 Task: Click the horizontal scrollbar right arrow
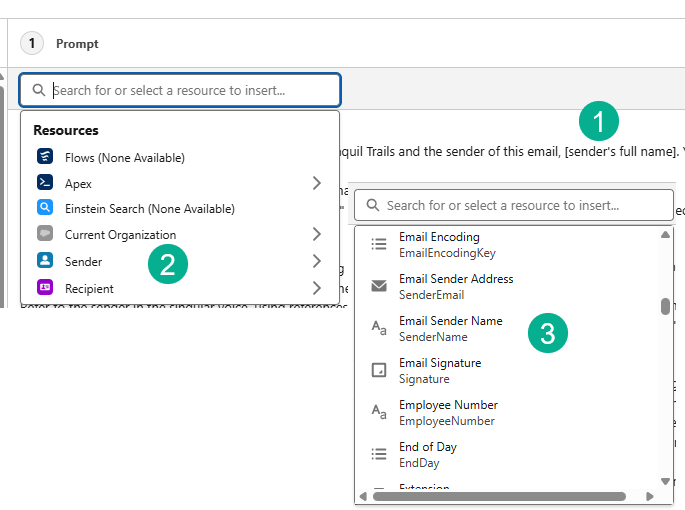point(649,496)
